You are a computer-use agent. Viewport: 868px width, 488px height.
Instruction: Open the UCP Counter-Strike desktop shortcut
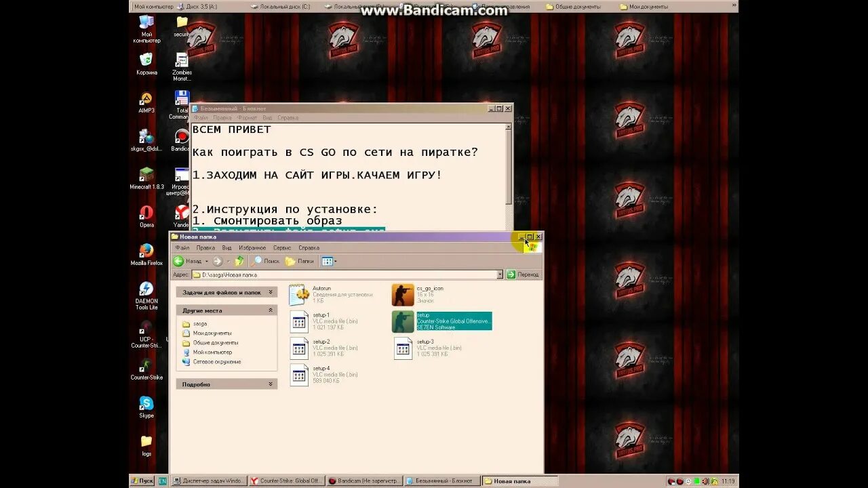click(x=146, y=334)
